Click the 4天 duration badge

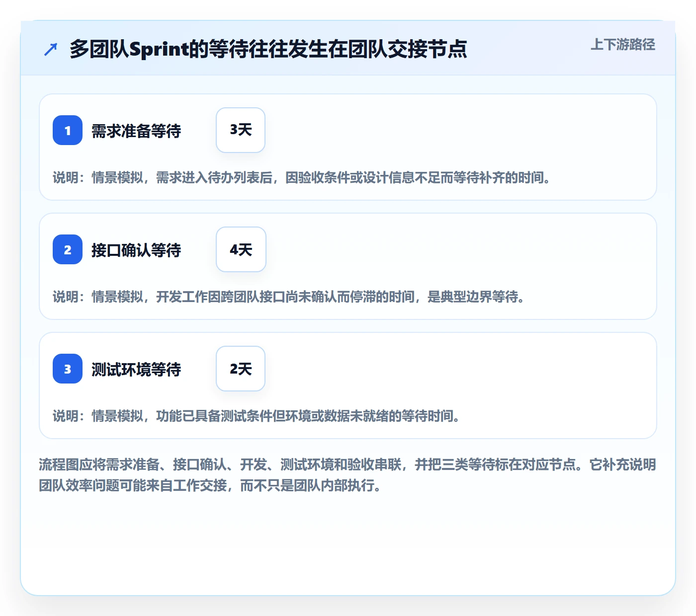coord(241,249)
